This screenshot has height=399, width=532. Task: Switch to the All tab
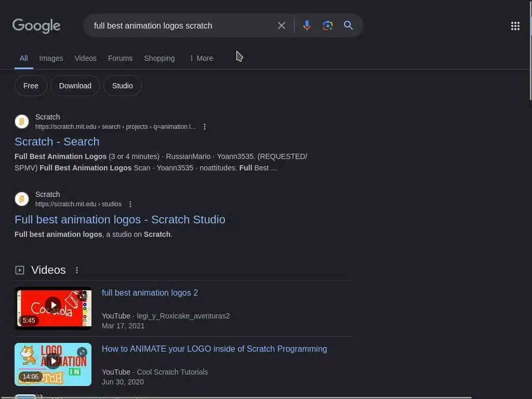tap(24, 58)
